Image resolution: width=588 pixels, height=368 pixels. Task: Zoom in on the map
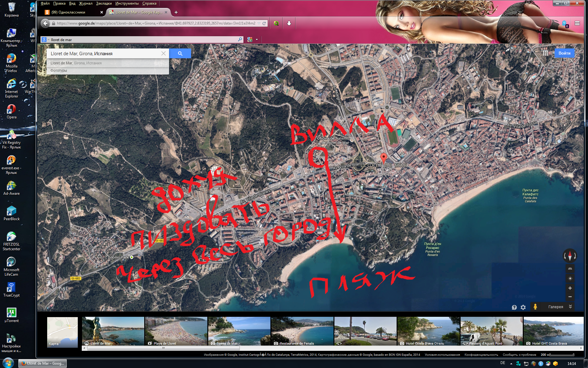click(x=570, y=288)
